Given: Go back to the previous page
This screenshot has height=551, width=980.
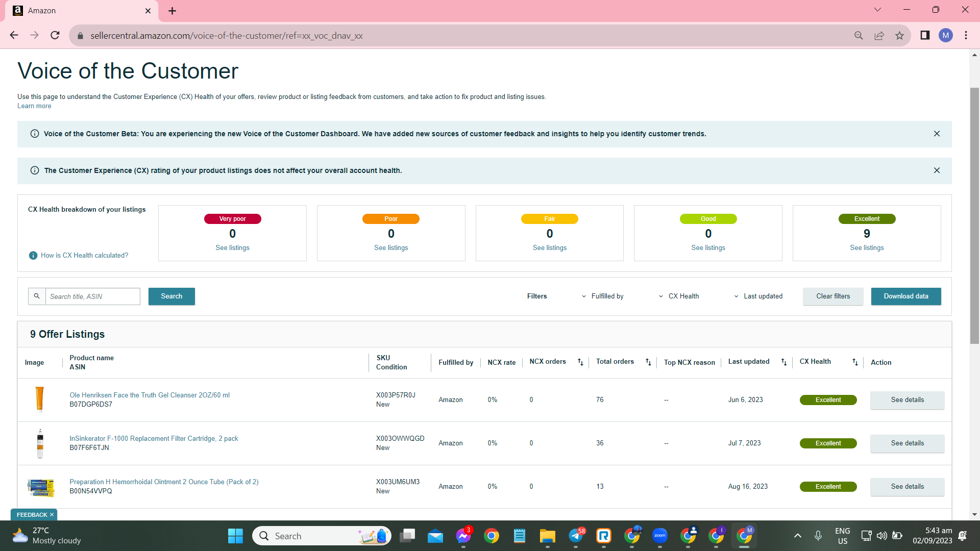Looking at the screenshot, I should (x=14, y=35).
